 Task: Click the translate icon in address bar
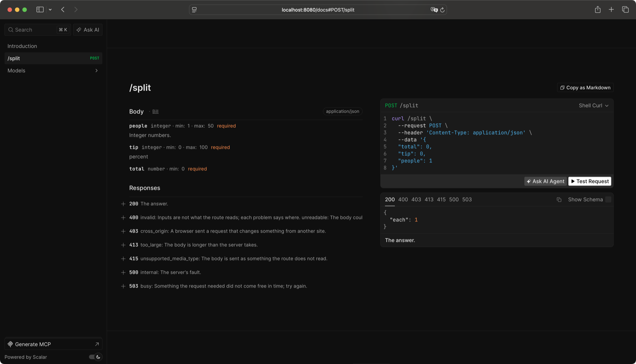(x=434, y=10)
